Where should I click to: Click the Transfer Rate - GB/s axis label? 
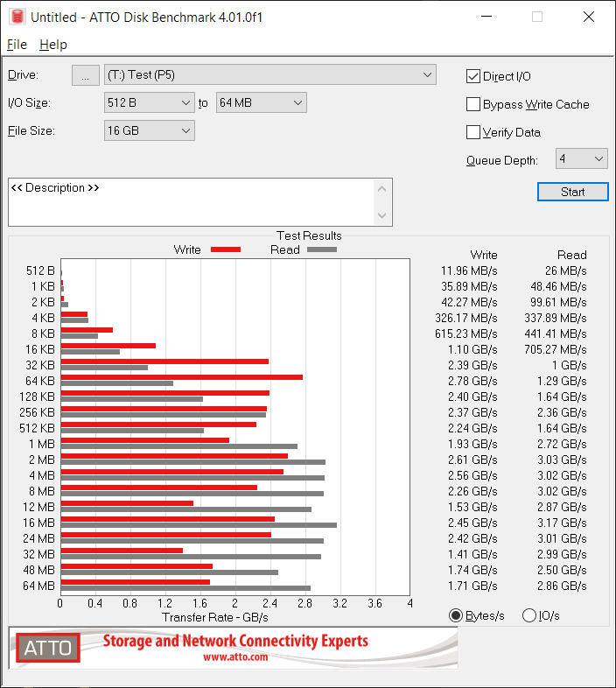(215, 617)
